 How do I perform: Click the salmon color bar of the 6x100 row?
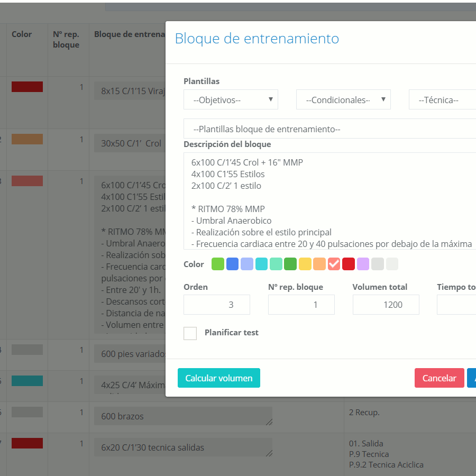click(27, 181)
